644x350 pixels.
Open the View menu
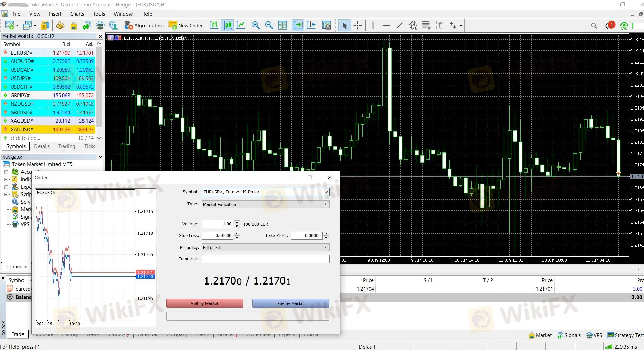[x=34, y=14]
